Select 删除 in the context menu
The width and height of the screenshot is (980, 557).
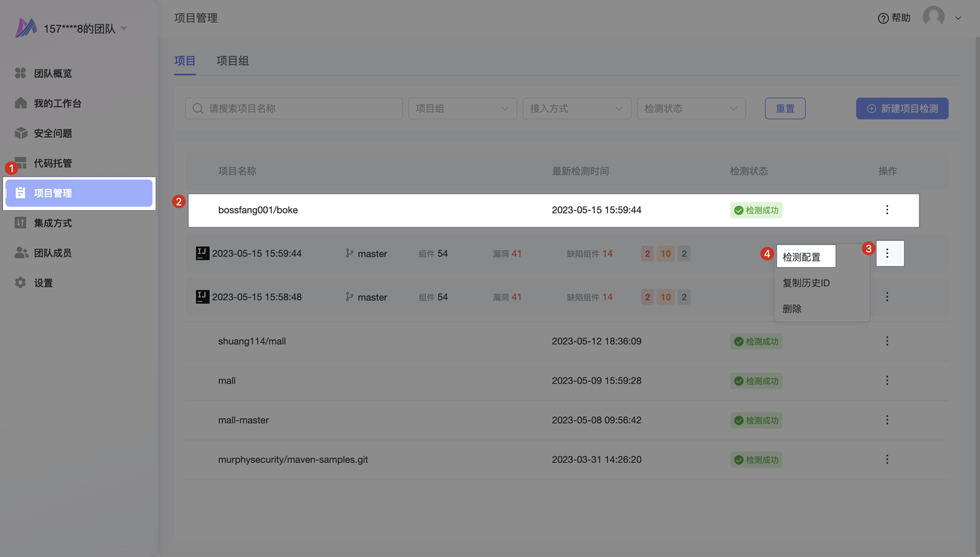click(x=792, y=309)
